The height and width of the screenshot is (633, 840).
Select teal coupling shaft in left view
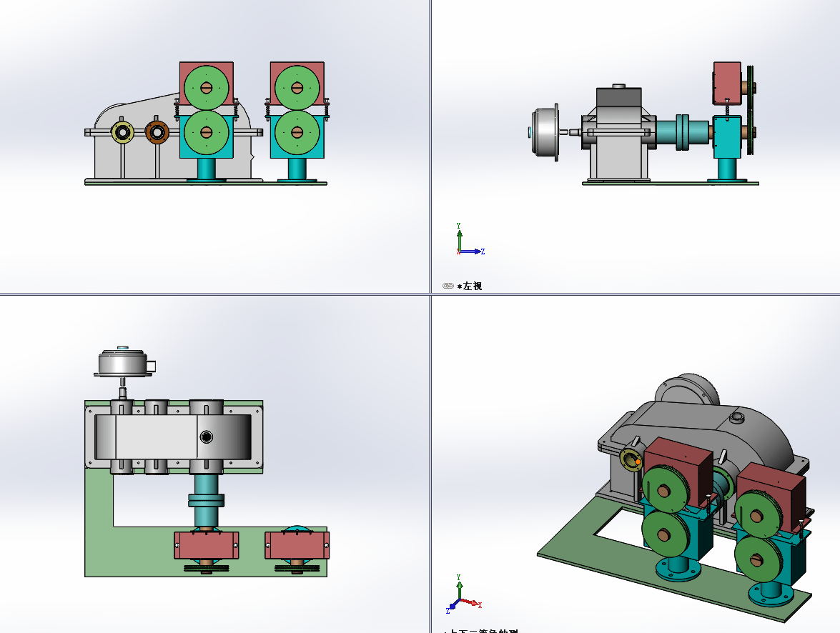tap(683, 132)
